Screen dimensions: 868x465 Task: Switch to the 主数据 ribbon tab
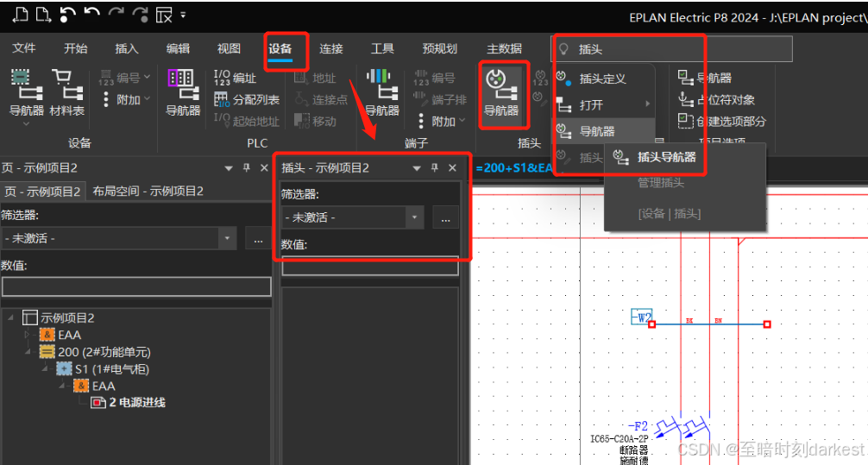tap(504, 48)
